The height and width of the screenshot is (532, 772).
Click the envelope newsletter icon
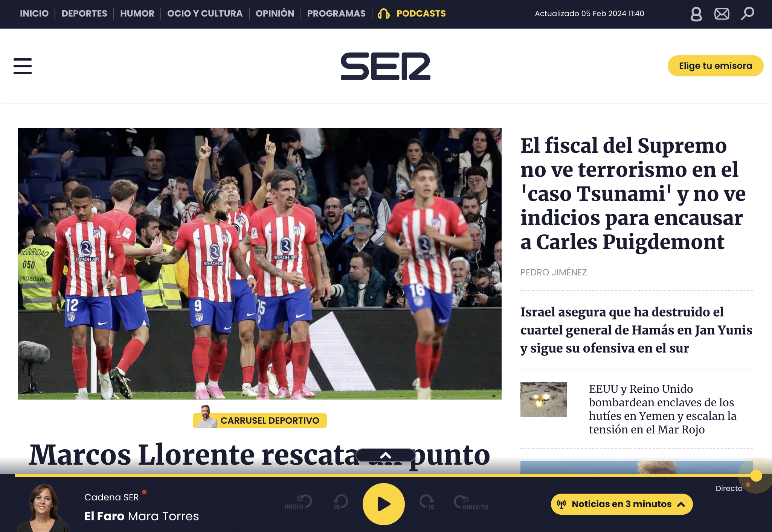coord(722,14)
